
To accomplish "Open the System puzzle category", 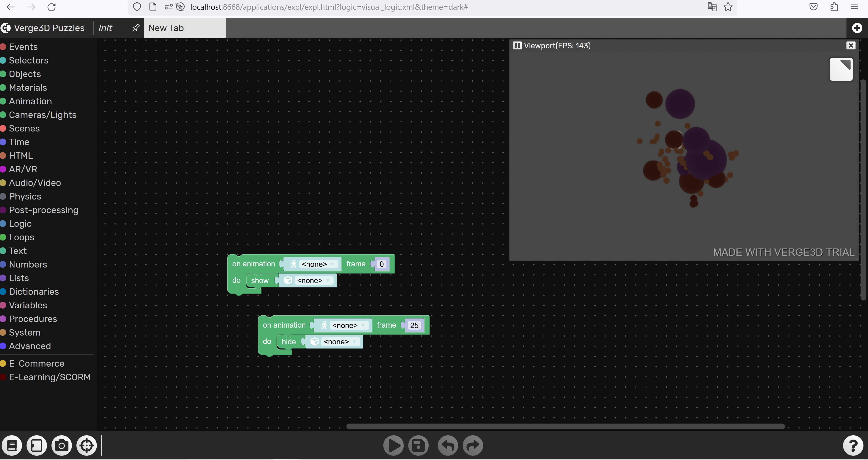I will pyautogui.click(x=24, y=332).
